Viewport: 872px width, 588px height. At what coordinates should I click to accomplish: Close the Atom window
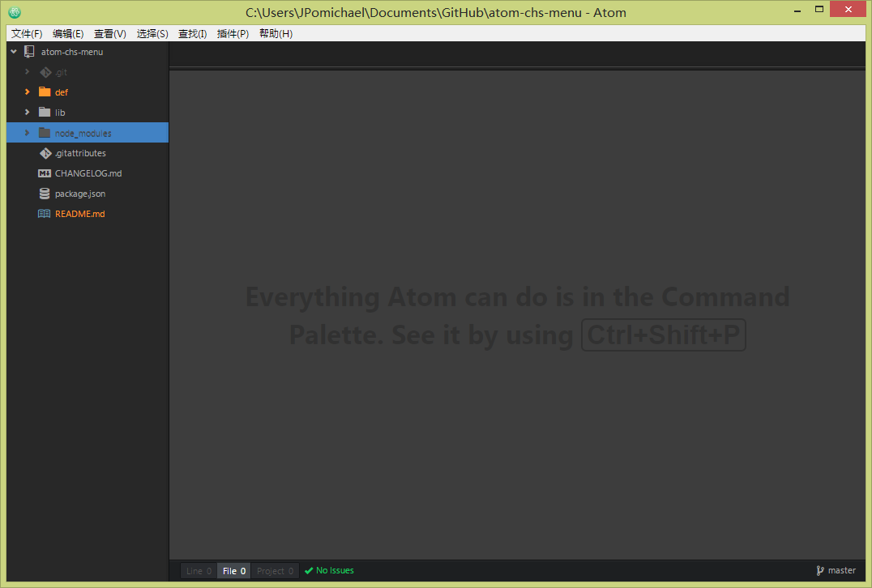(x=848, y=9)
